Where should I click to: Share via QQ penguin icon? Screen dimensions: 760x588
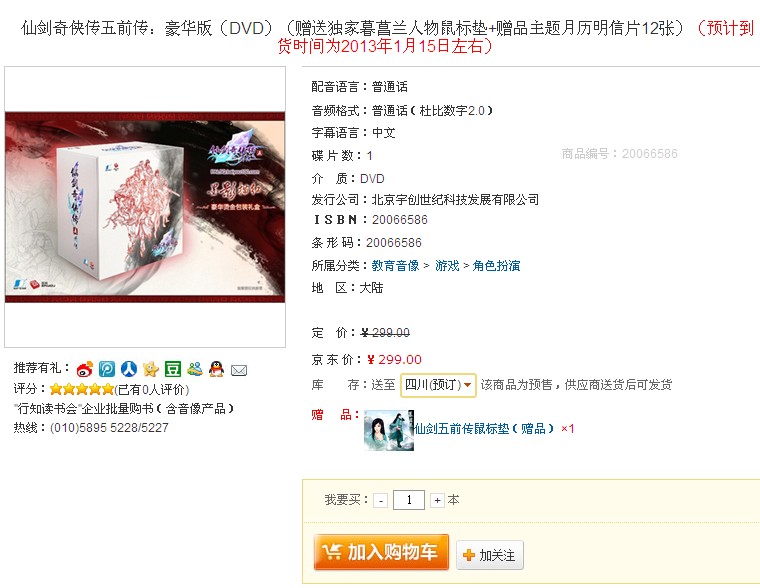217,369
